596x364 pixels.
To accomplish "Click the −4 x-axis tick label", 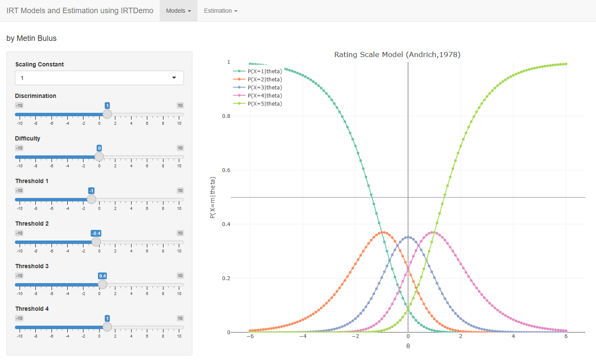I will (303, 336).
